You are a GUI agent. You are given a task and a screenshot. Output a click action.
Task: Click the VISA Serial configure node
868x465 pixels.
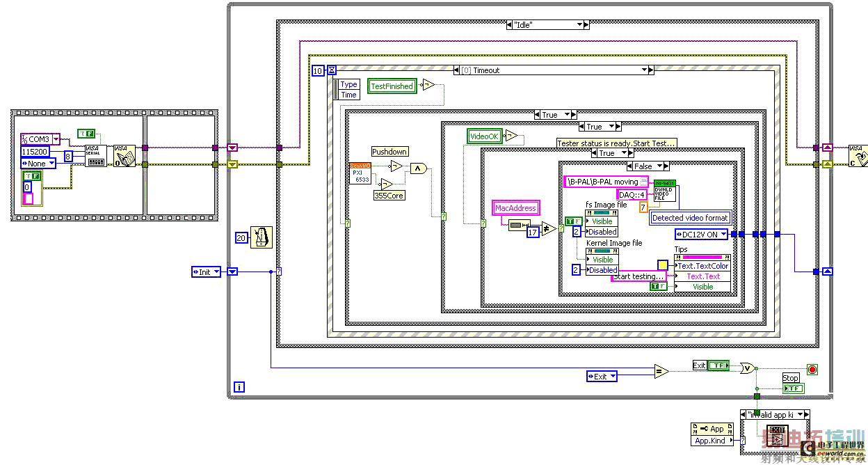(x=96, y=155)
